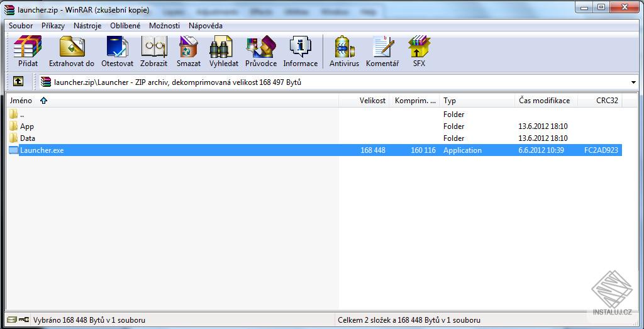Open the Komentář comment tool
Screen dimensions: 644x329
tap(383, 46)
